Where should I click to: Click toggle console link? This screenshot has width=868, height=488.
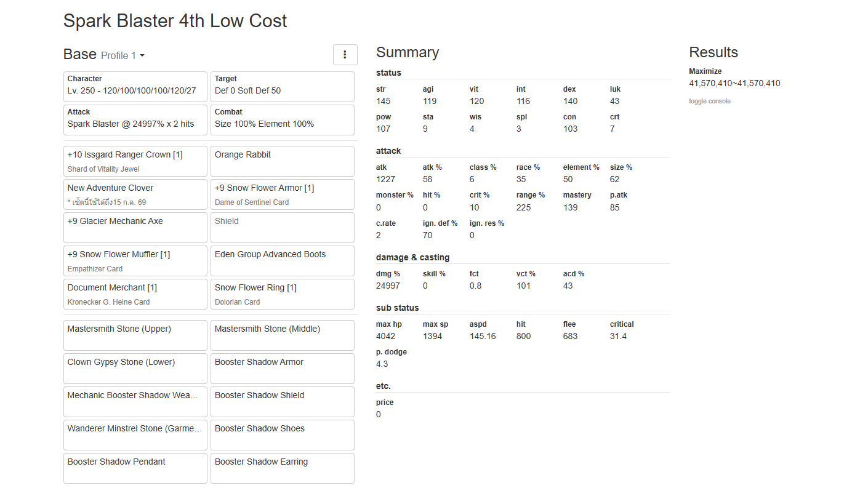pos(709,101)
